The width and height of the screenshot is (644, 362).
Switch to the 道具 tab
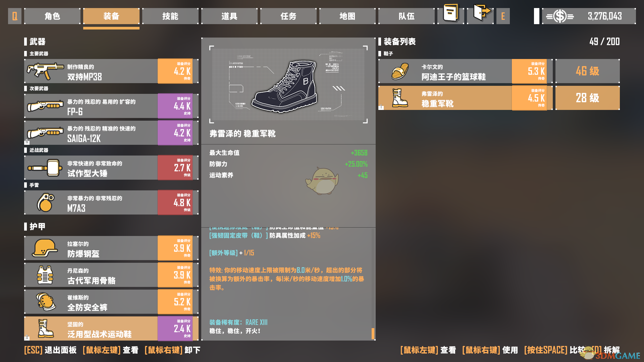(229, 16)
